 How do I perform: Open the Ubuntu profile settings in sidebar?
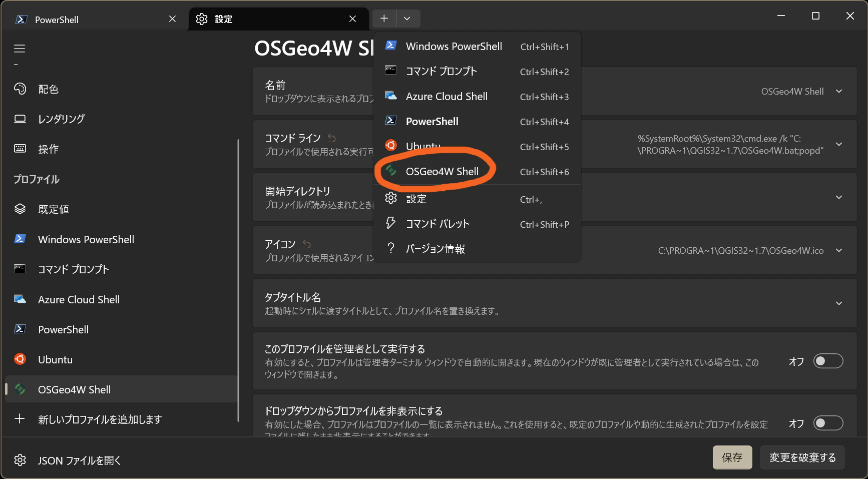tap(55, 359)
